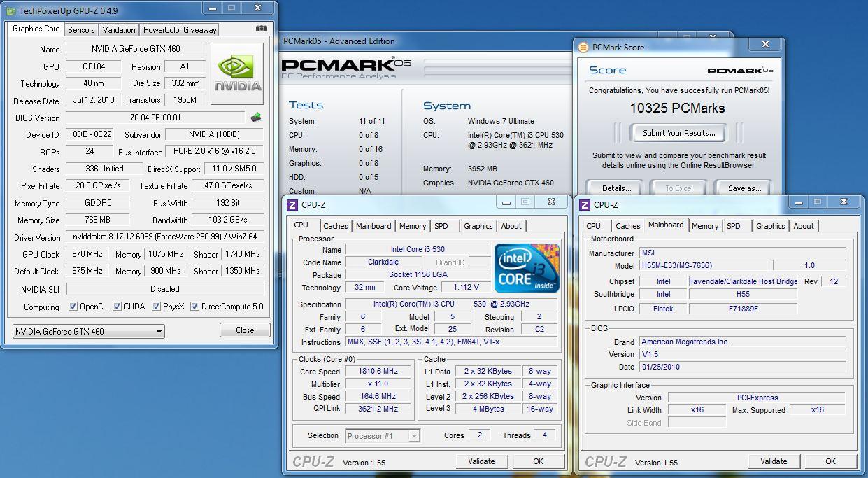Click the Core Voltage 1.112 V value

[x=465, y=287]
